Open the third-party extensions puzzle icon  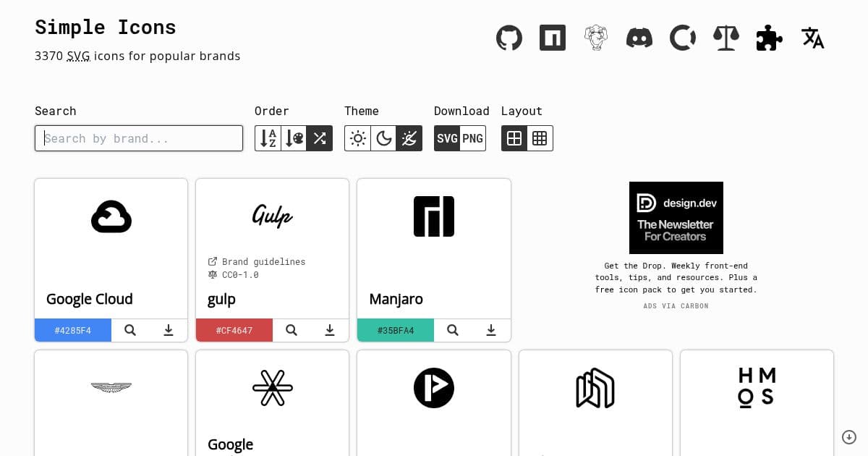click(x=770, y=38)
